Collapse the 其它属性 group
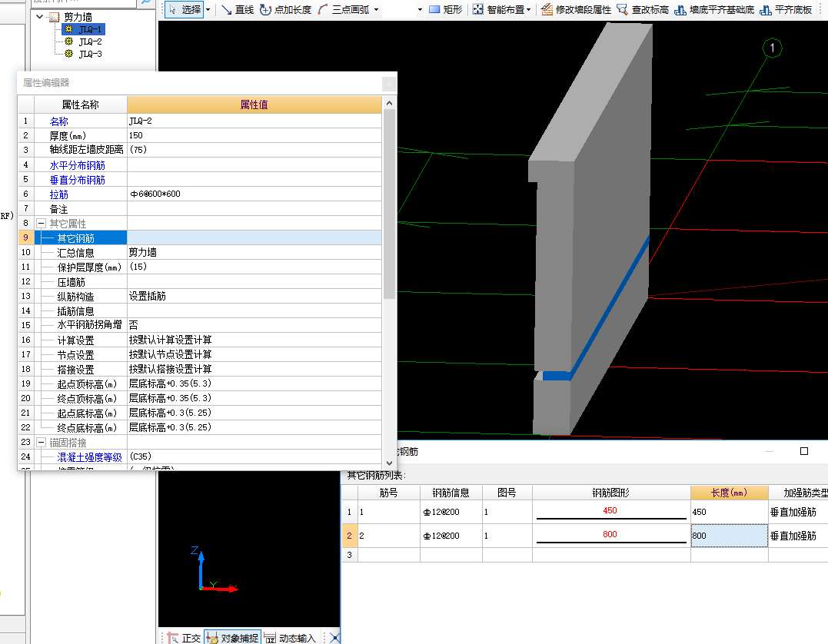This screenshot has height=644, width=828. [41, 224]
